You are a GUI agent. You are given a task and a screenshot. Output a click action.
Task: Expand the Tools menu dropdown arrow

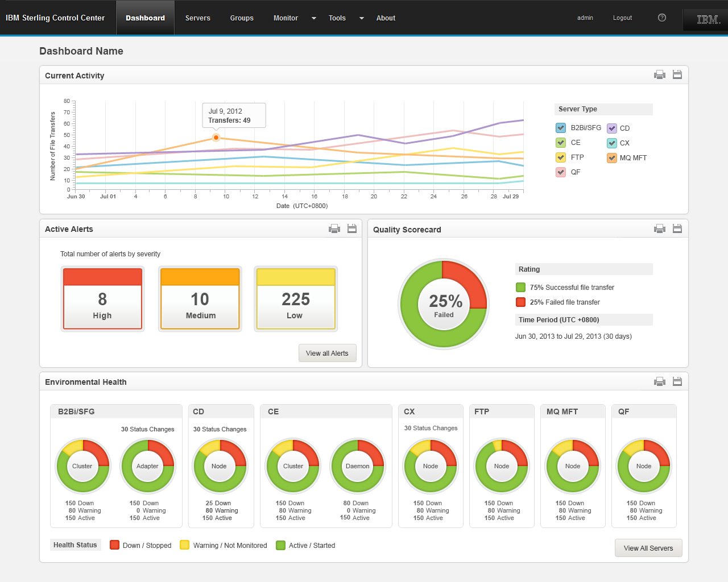[361, 18]
